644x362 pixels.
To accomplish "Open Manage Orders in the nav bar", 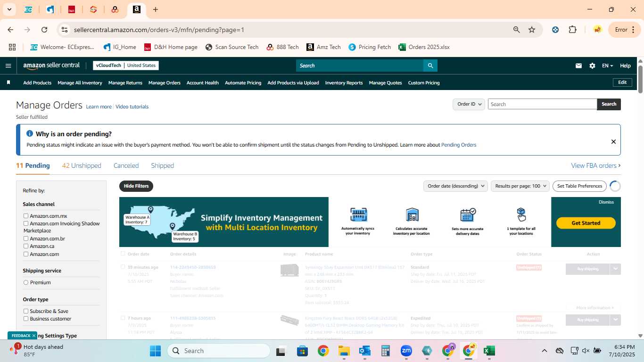I will (x=165, y=82).
